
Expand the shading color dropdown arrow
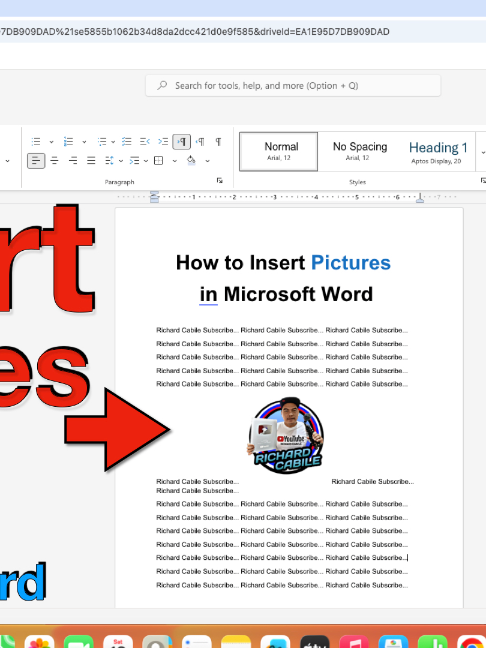(207, 160)
